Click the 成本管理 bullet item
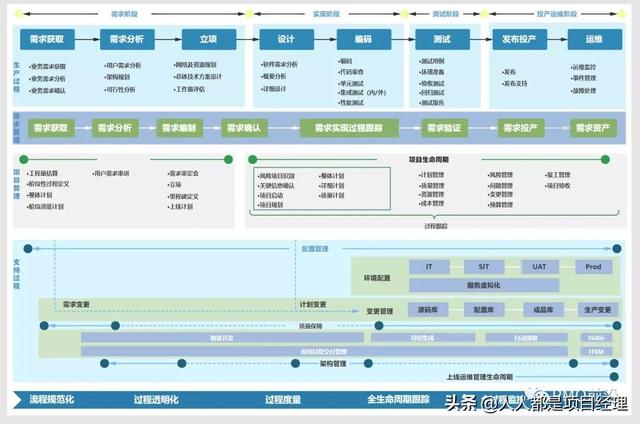The width and height of the screenshot is (640, 424). (432, 203)
